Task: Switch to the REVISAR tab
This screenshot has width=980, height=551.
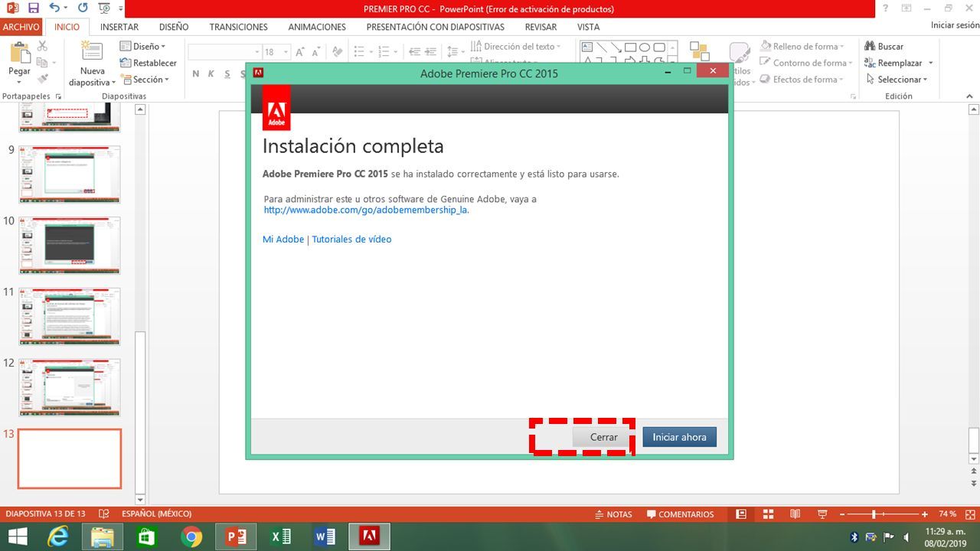Action: tap(541, 27)
